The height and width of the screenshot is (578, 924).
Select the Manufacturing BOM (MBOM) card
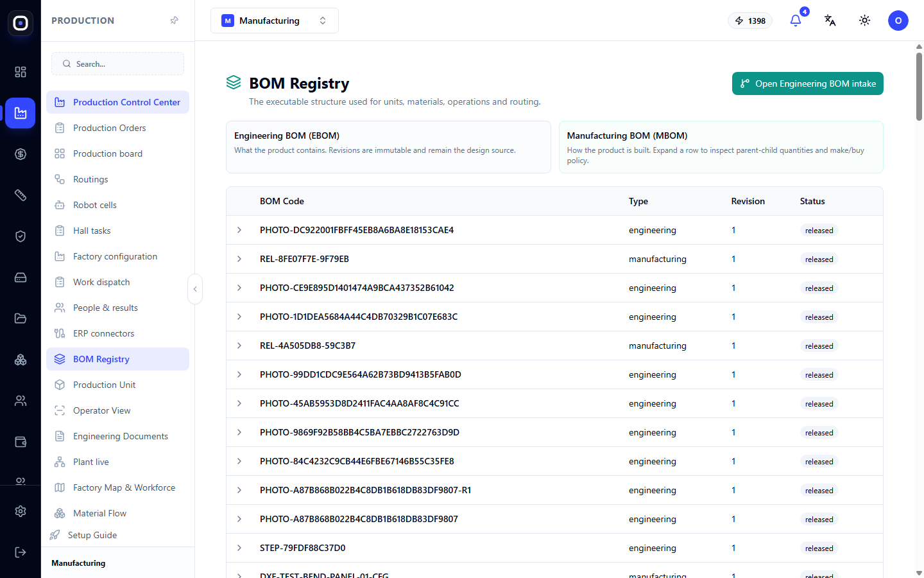click(721, 147)
